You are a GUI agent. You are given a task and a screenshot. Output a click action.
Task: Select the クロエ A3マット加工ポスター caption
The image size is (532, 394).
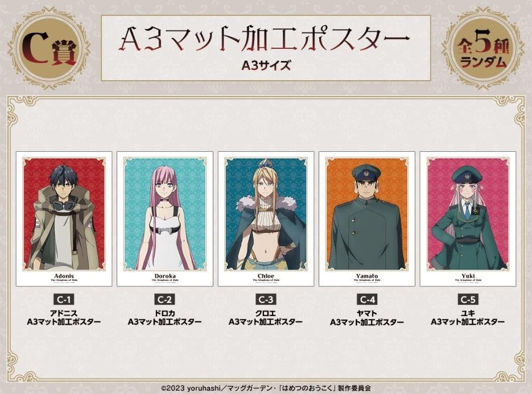(x=266, y=318)
